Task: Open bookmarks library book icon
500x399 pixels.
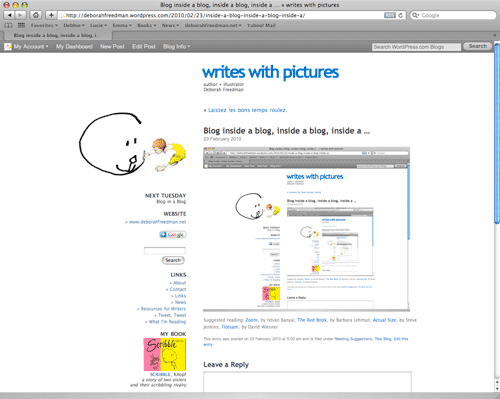Action: [x=8, y=25]
